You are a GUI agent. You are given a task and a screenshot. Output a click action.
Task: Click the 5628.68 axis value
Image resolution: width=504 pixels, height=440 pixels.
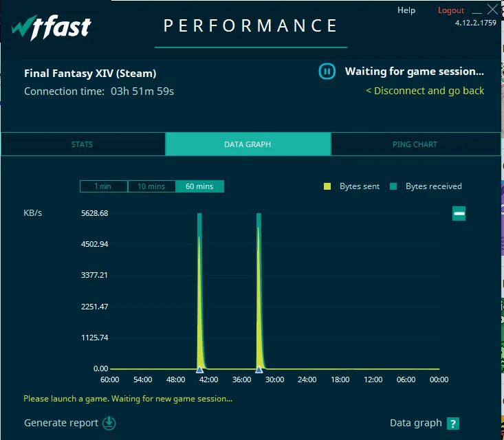pos(94,213)
